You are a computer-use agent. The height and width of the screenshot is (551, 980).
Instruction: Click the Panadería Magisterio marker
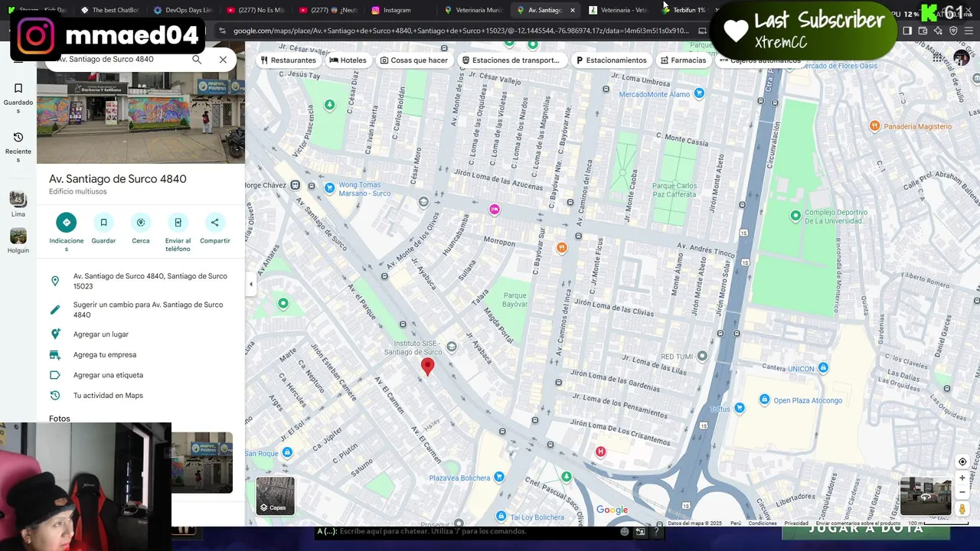875,126
